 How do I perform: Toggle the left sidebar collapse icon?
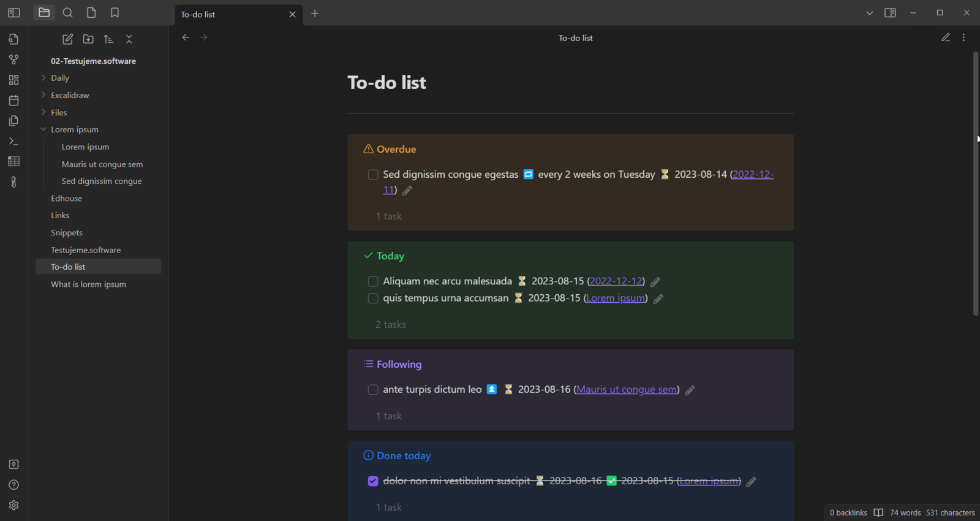coord(13,13)
